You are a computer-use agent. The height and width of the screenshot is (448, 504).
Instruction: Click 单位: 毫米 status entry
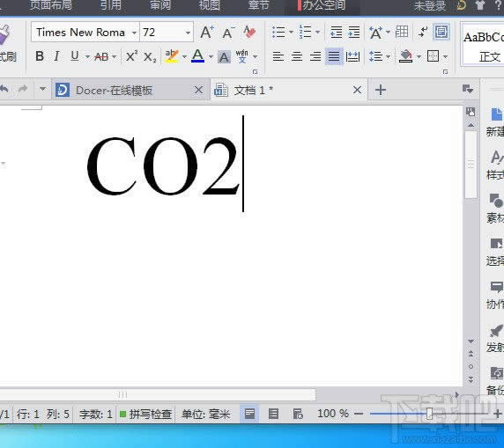(205, 415)
